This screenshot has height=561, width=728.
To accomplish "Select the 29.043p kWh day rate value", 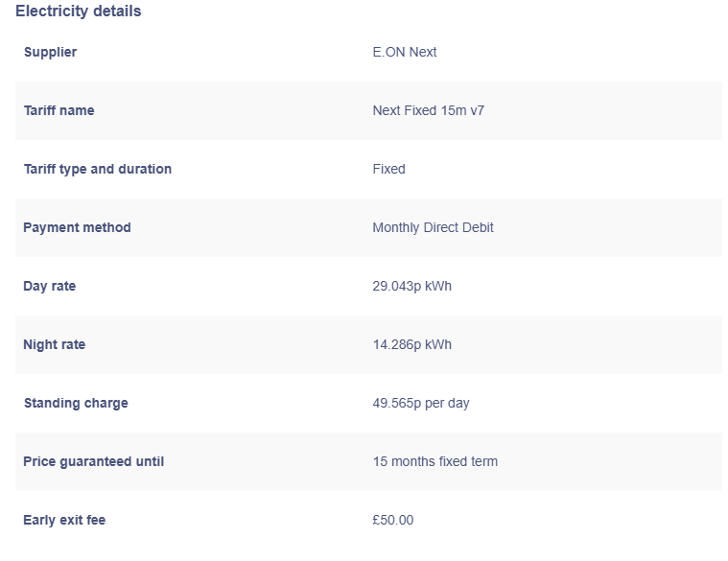I will 411,286.
